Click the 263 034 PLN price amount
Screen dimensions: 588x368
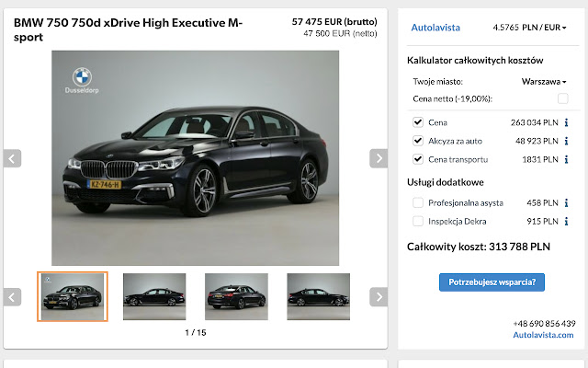(535, 122)
